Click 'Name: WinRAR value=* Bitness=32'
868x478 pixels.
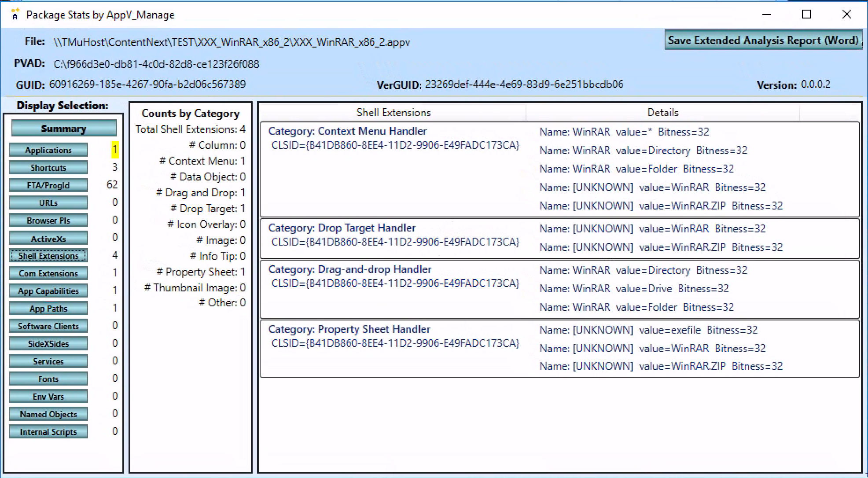pos(624,132)
